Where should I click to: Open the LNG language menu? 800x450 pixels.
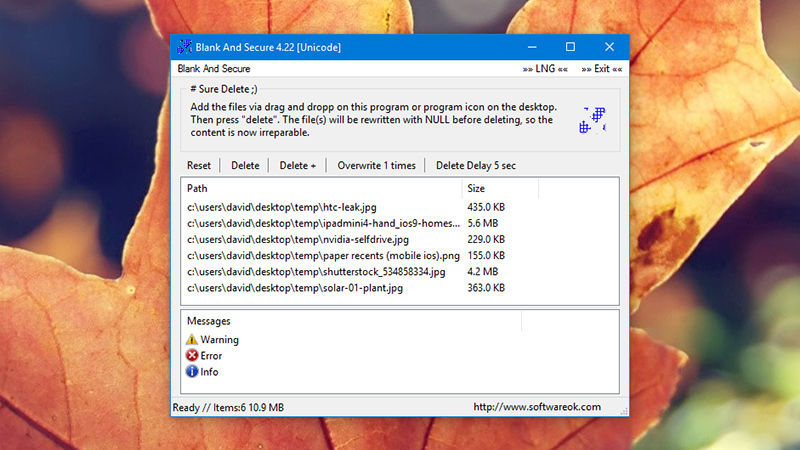pos(545,69)
